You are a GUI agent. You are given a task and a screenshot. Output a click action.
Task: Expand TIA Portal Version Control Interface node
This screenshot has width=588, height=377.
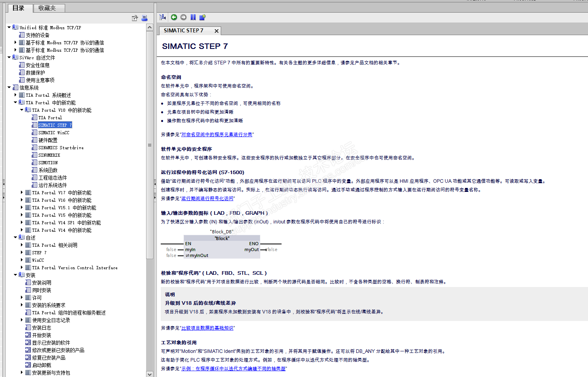coord(22,268)
